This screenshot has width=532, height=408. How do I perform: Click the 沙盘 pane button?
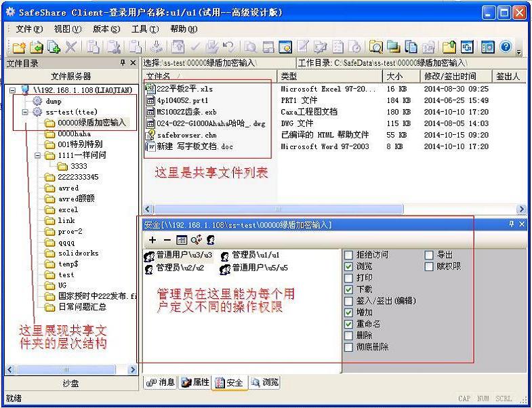click(x=71, y=384)
